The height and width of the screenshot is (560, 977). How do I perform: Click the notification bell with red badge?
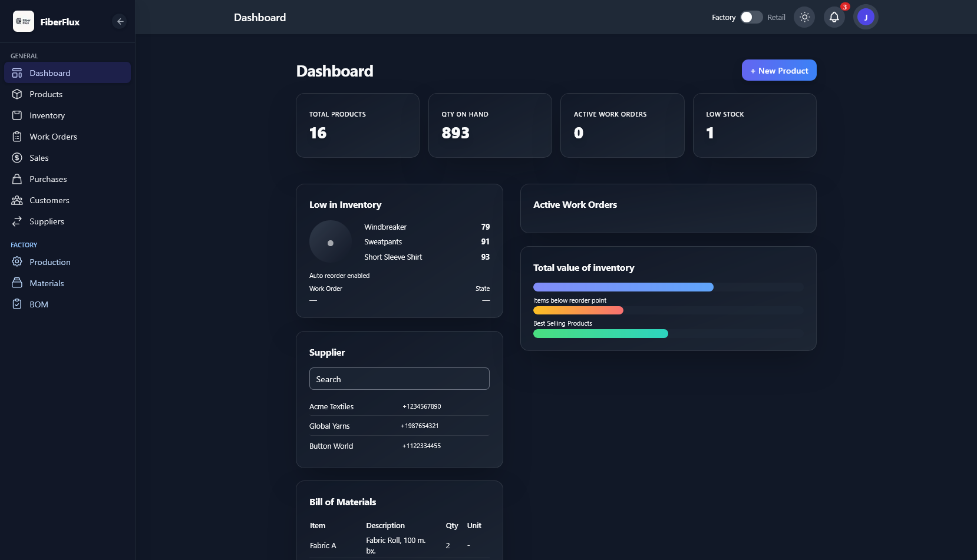[834, 17]
